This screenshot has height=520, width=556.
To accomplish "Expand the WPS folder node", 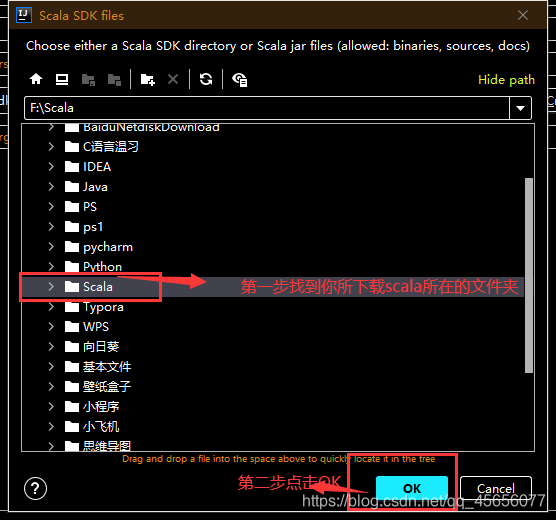I will tap(51, 326).
